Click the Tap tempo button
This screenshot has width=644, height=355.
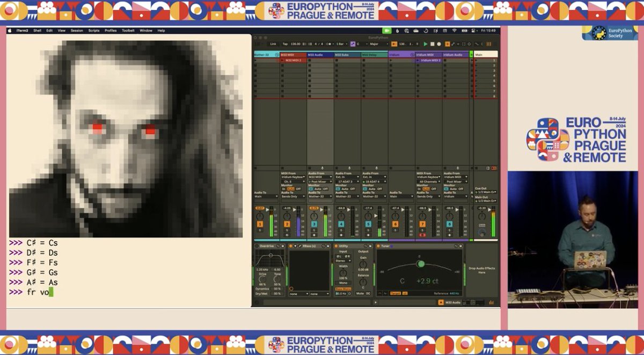click(x=285, y=44)
